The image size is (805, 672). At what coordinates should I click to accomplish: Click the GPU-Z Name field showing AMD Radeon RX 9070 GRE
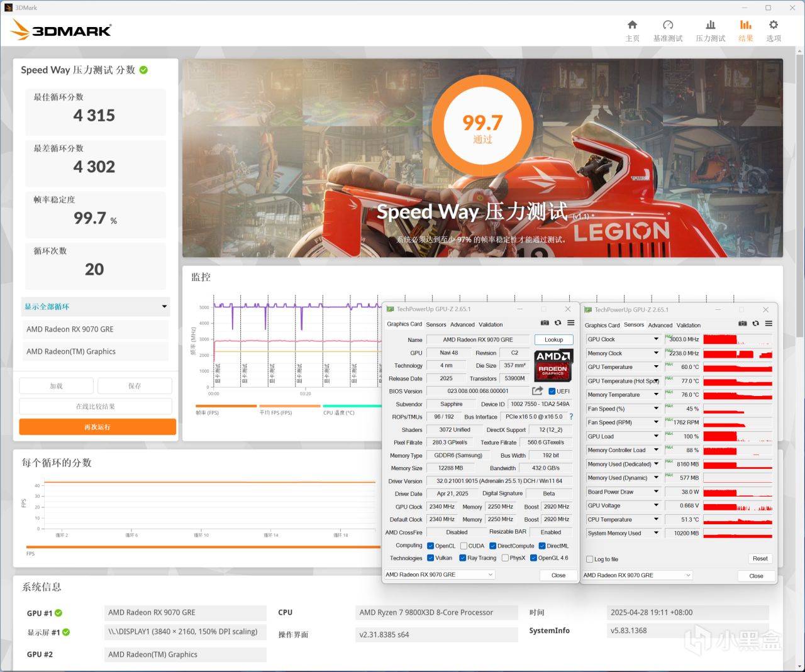pyautogui.click(x=478, y=339)
